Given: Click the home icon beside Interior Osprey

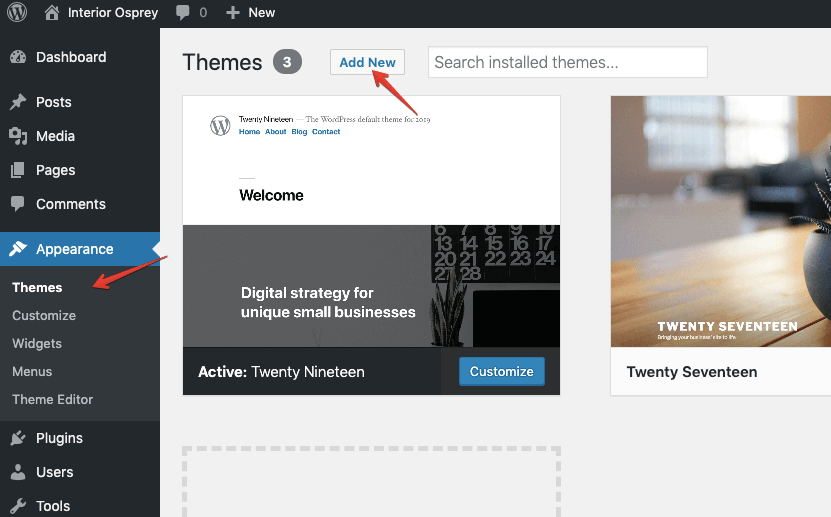Looking at the screenshot, I should click(x=51, y=12).
